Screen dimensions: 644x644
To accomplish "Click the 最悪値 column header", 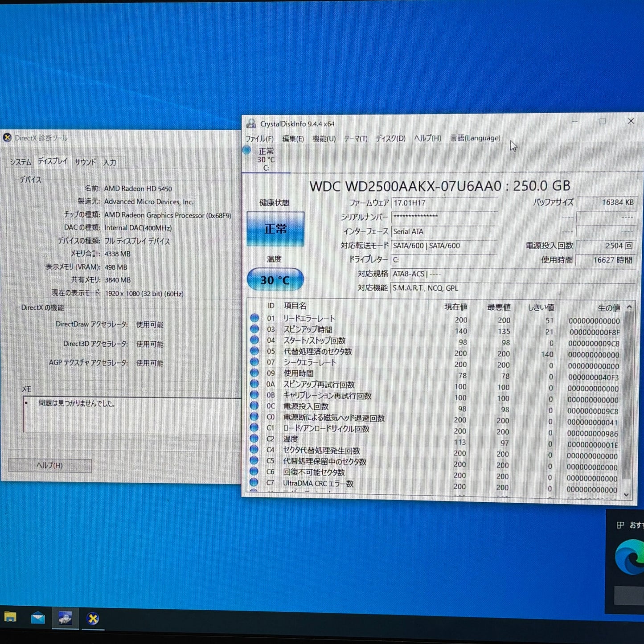I will [499, 307].
